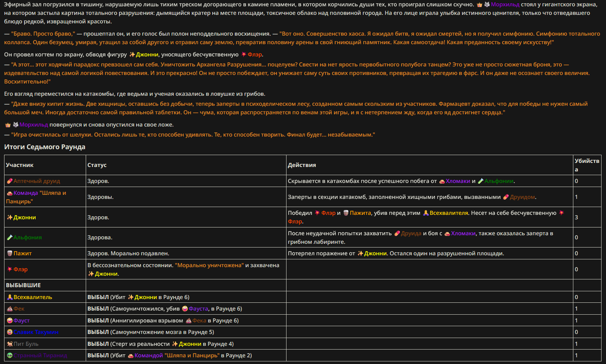This screenshot has height=364, width=606.
Task: Click the pill icon before "Друида" in Альфония's actions
Action: (x=397, y=233)
